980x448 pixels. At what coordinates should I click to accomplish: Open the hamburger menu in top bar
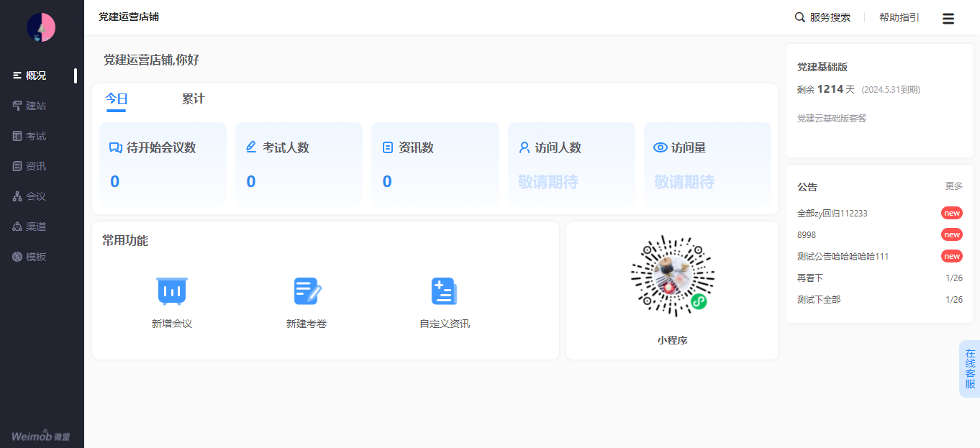(x=948, y=19)
